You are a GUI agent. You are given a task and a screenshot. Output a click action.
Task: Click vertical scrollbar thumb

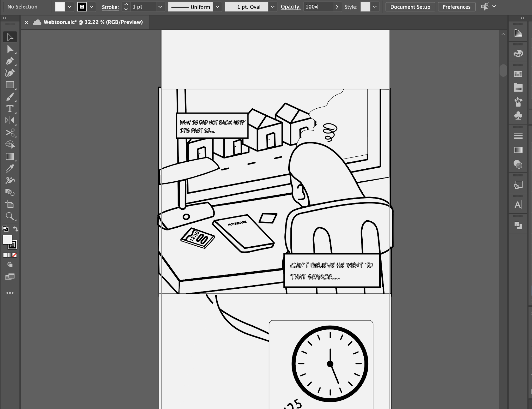[503, 70]
